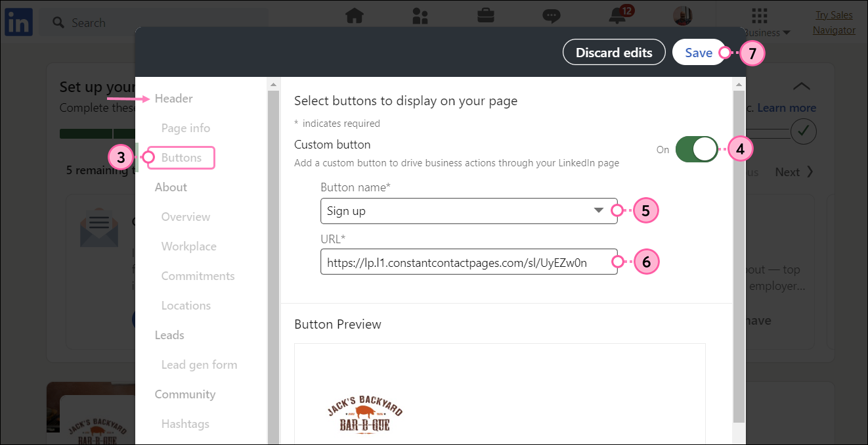Image resolution: width=868 pixels, height=445 pixels.
Task: Click the Search box in top bar
Action: [x=156, y=23]
